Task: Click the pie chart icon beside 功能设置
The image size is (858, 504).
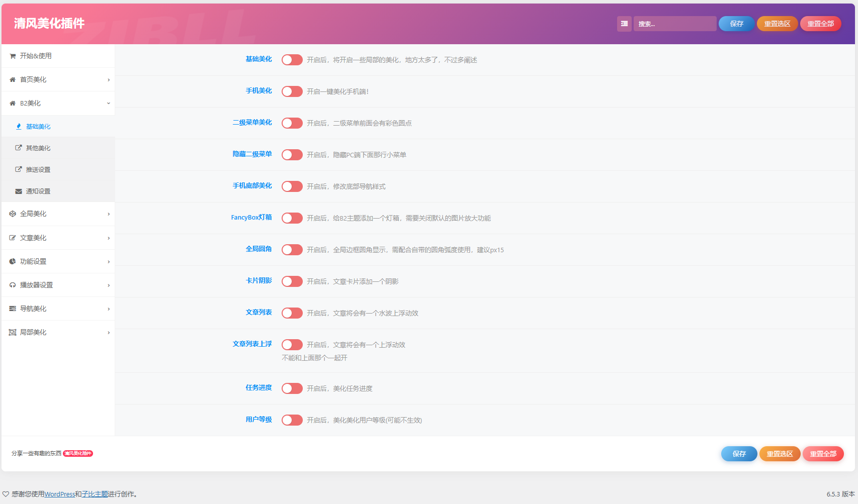Action: 13,262
